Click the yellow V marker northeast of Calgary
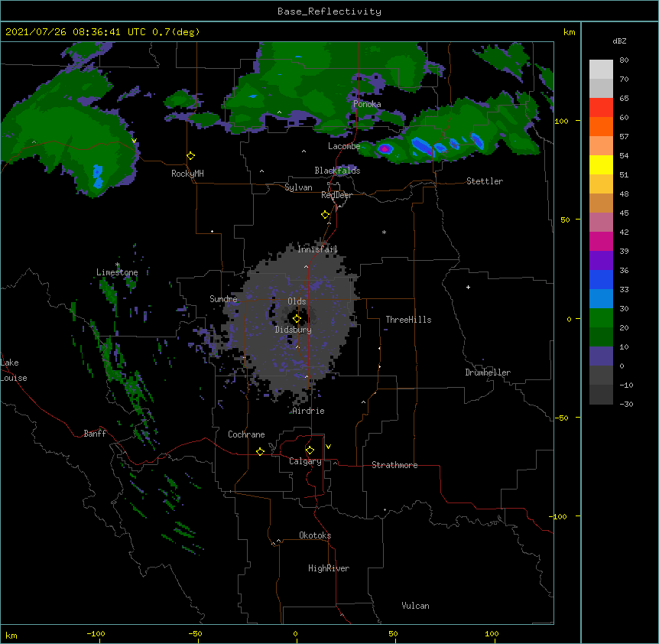Screen dimensions: 659x644 (x=328, y=447)
